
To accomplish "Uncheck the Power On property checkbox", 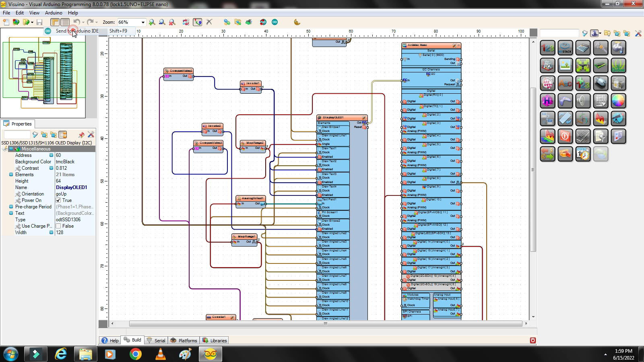I will click(x=58, y=200).
